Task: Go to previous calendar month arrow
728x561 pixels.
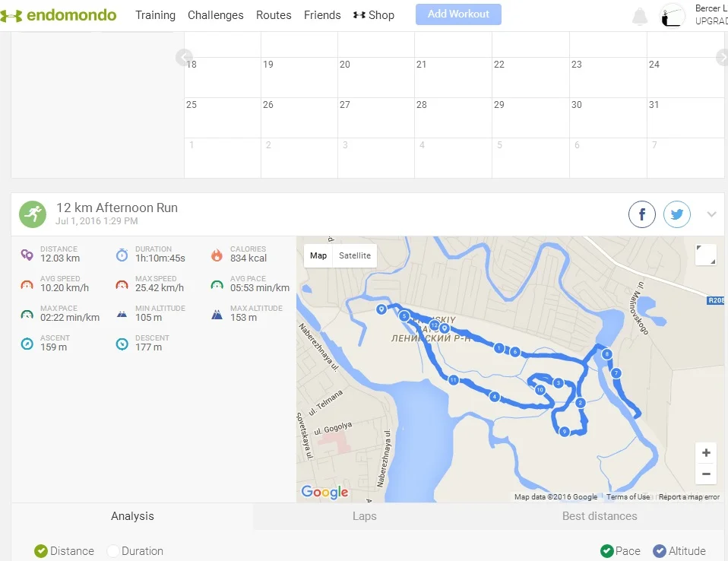Action: 183,57
